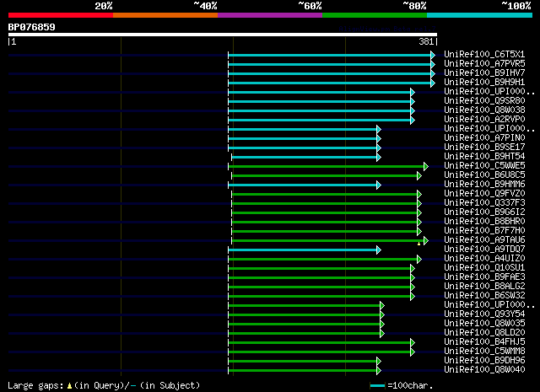Image resolution: width=540 pixels, height=392 pixels.
Task: Click the yellow large-gap marker in A9TAU6 row
Action: click(x=418, y=244)
